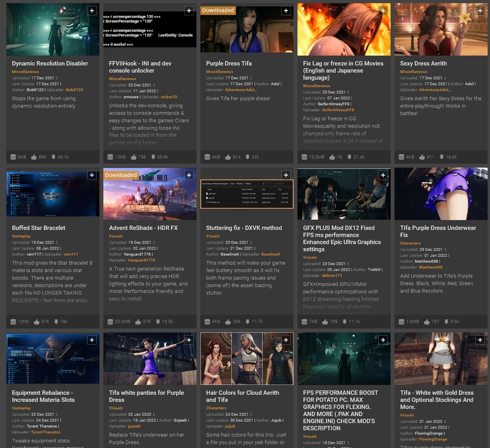Open the Sexy Dress Aerith mod title

point(423,63)
